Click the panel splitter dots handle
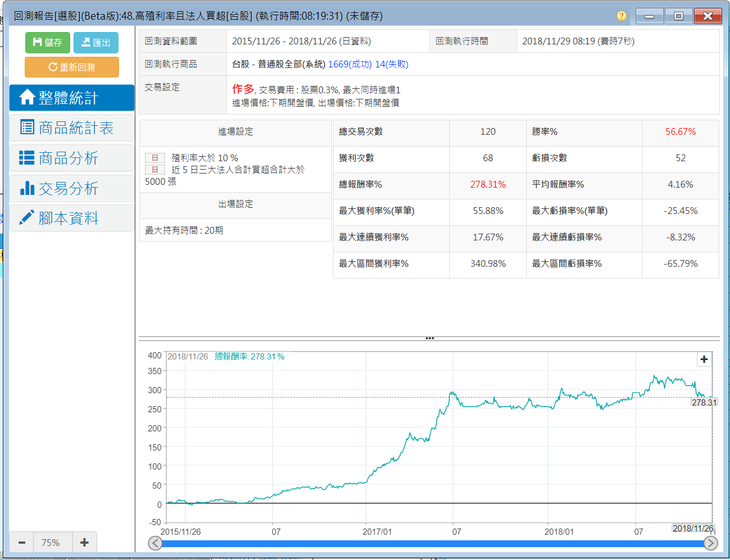 coord(430,338)
